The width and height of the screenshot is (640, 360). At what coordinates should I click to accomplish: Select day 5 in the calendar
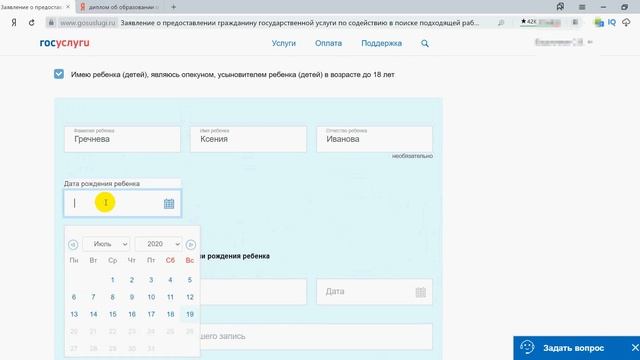pyautogui.click(x=190, y=280)
